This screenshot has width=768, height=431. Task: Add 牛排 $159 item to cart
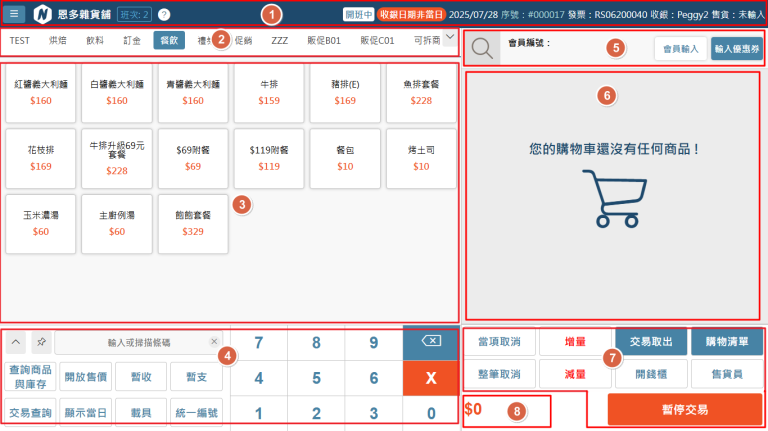pyautogui.click(x=269, y=93)
